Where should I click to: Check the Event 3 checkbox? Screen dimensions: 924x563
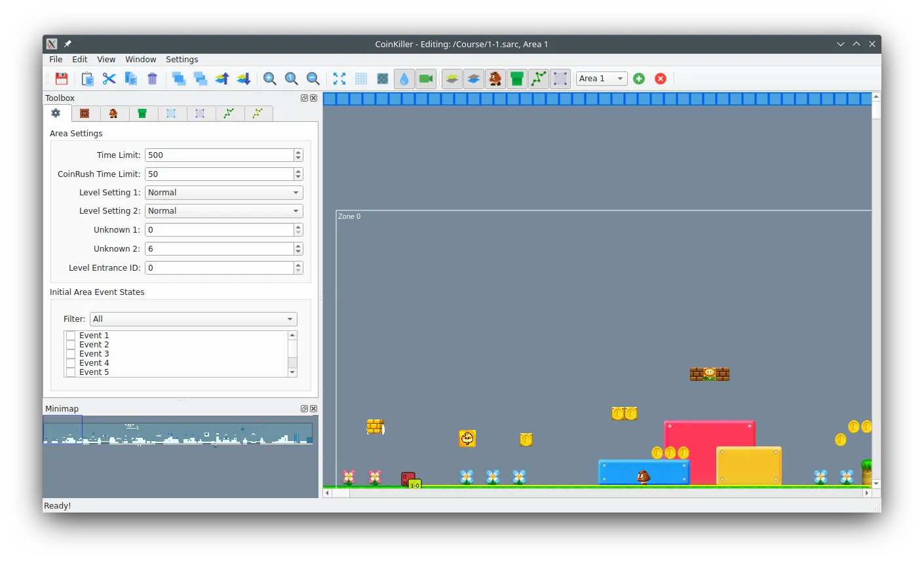tap(71, 354)
